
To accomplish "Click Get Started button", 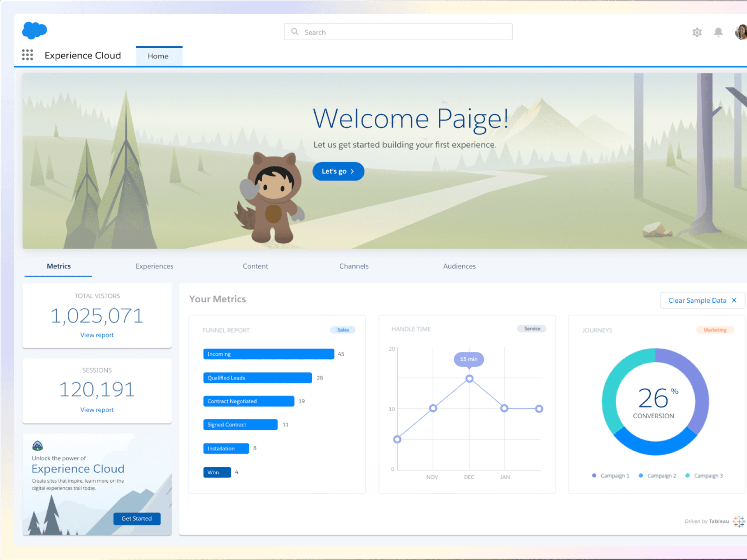I will coord(137,518).
